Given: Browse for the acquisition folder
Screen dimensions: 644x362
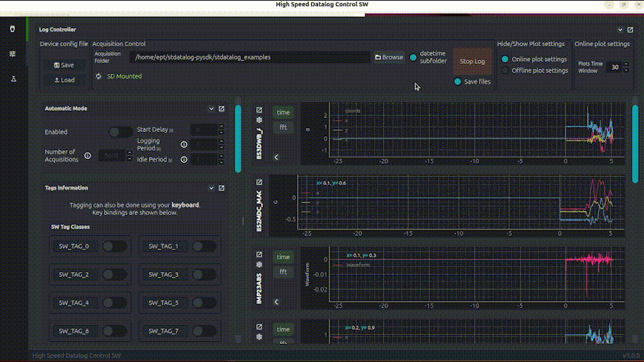Looking at the screenshot, I should click(389, 57).
